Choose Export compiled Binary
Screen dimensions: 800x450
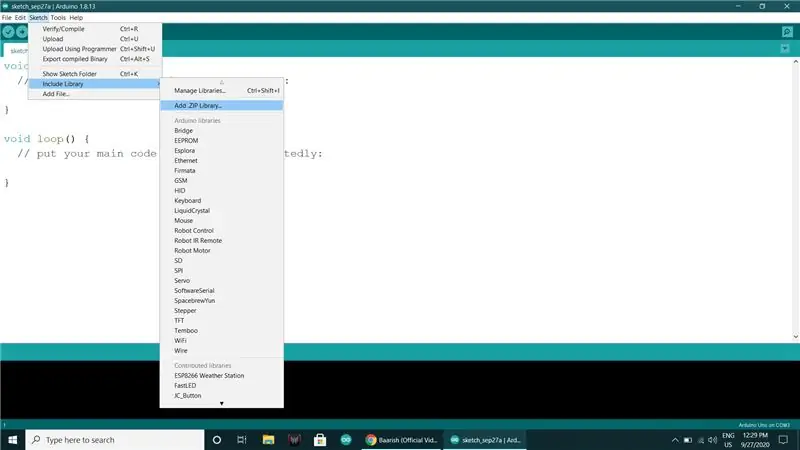95,59
